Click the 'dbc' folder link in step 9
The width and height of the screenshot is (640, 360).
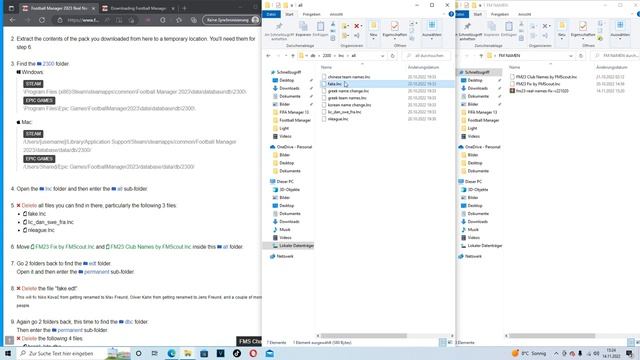(129, 322)
